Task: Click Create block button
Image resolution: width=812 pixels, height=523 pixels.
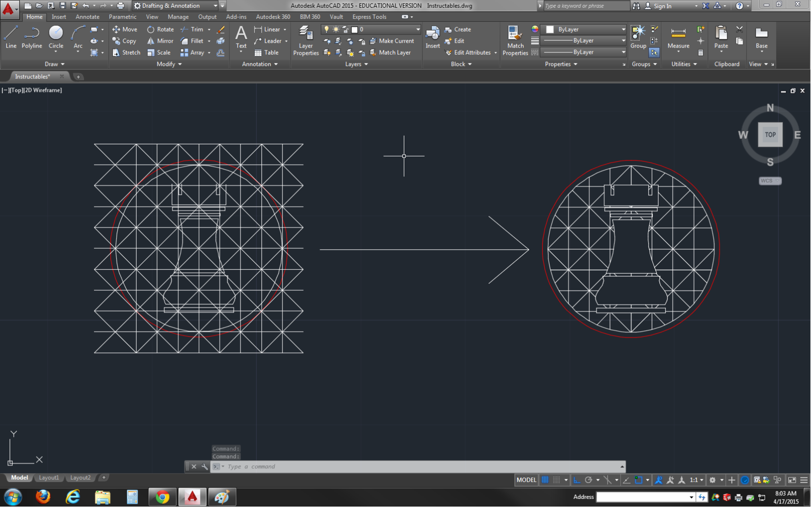Action: pyautogui.click(x=458, y=30)
